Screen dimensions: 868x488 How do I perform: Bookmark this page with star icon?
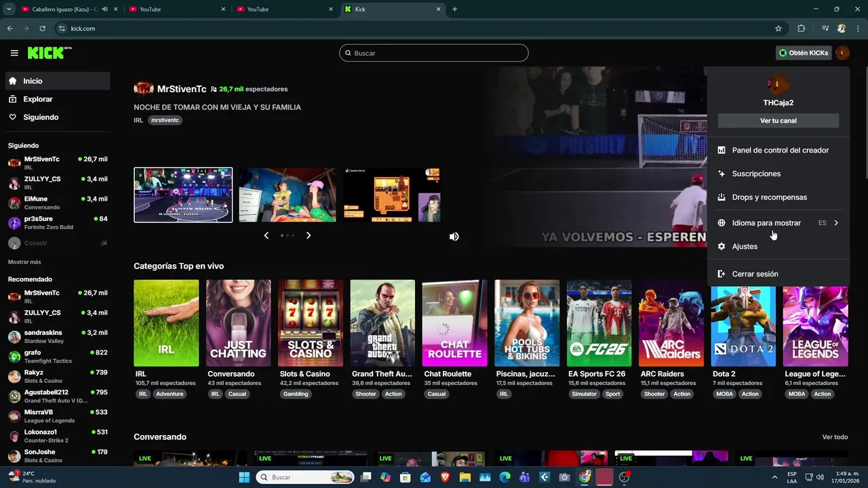pyautogui.click(x=778, y=28)
